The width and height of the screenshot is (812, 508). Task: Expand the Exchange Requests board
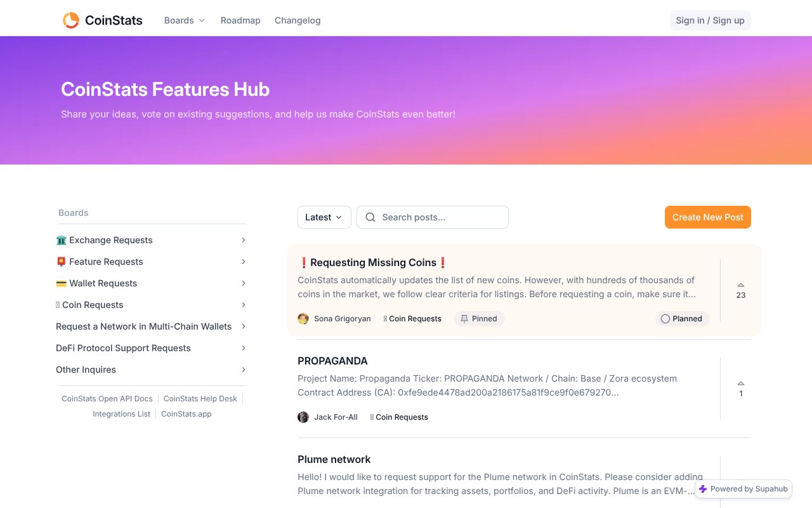[244, 240]
